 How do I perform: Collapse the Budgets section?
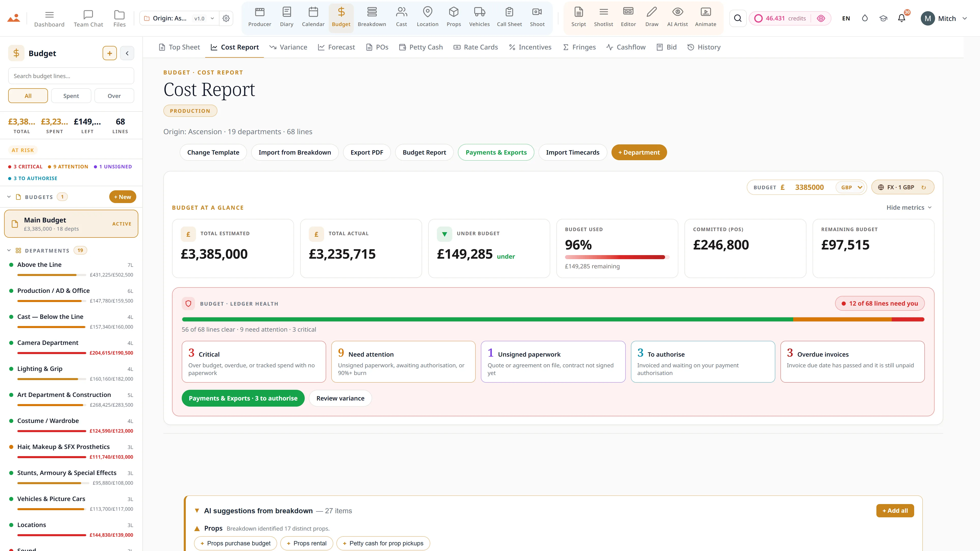9,197
